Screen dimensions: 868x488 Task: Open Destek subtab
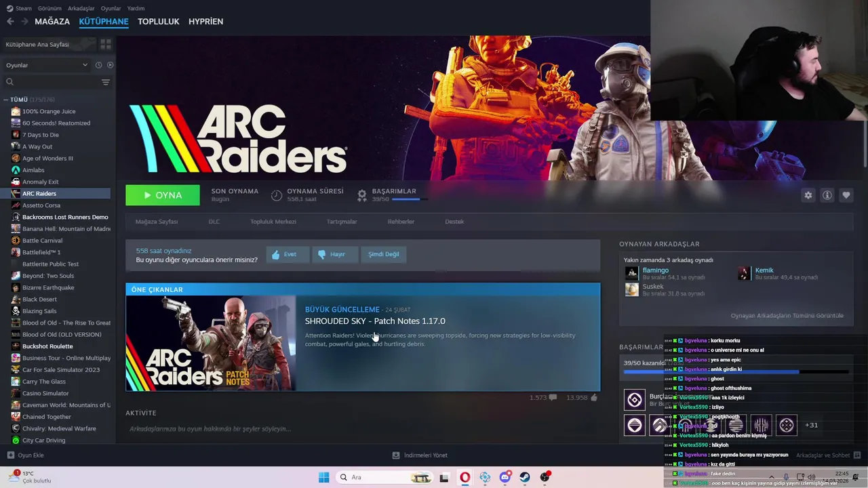tap(454, 222)
